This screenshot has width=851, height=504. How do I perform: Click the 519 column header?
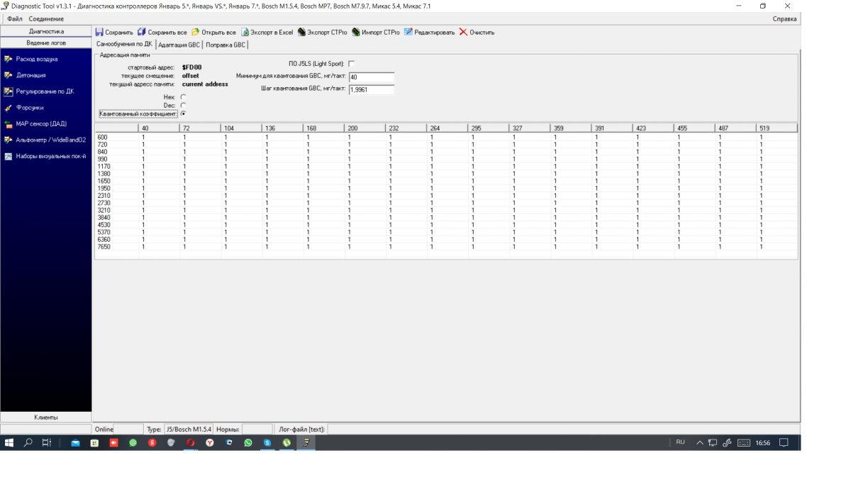coord(777,128)
